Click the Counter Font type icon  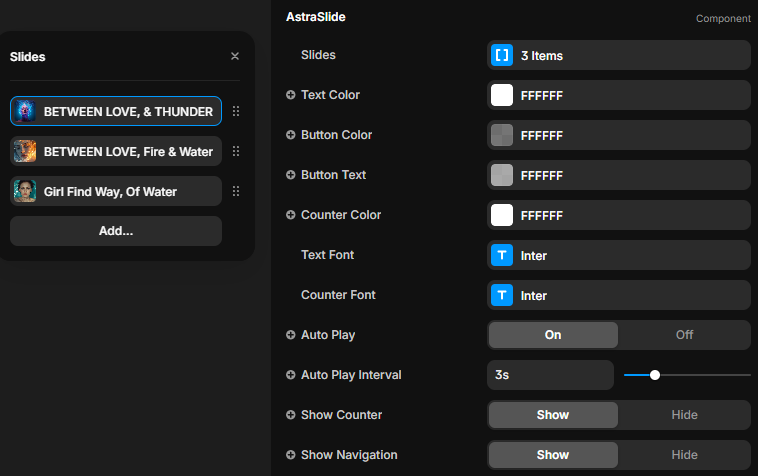(502, 295)
